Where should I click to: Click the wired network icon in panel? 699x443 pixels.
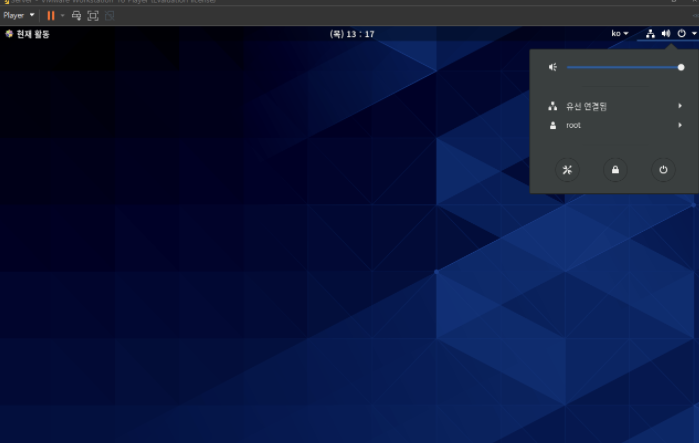click(553, 106)
